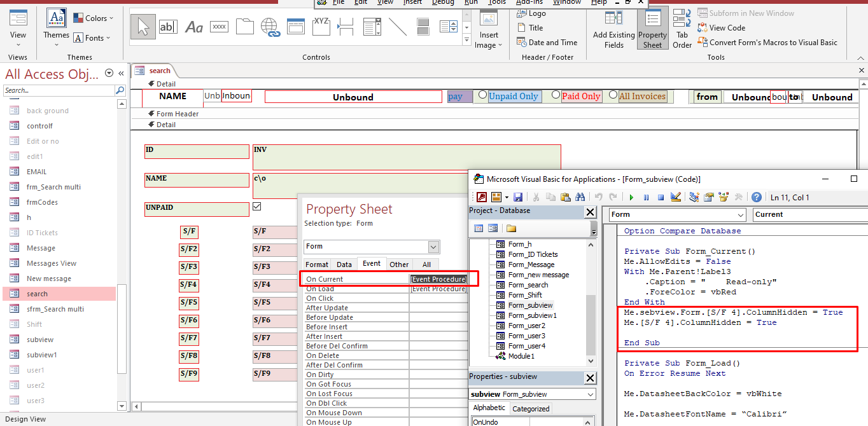Switch to Other tab in Property Sheet

pos(399,265)
